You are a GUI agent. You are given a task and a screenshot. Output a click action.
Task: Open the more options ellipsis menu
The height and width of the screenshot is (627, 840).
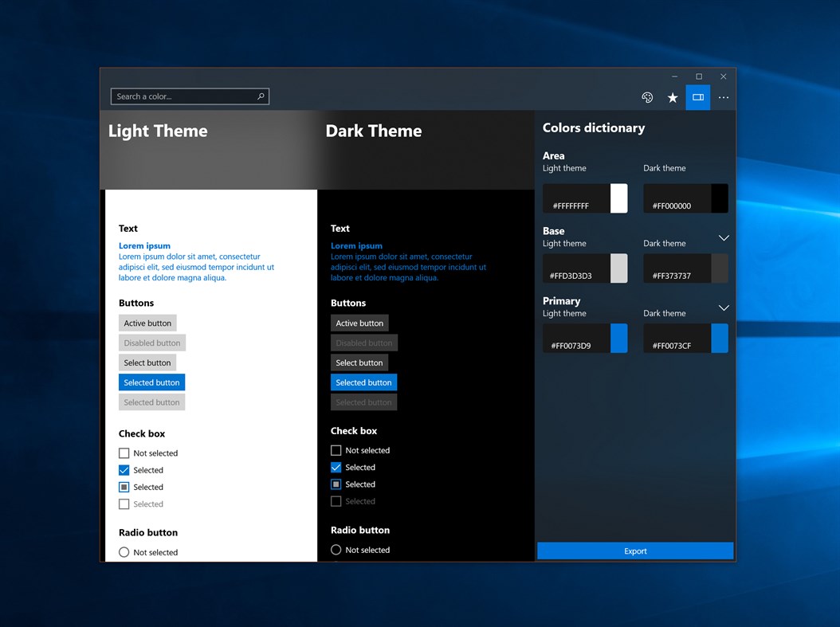pyautogui.click(x=724, y=97)
